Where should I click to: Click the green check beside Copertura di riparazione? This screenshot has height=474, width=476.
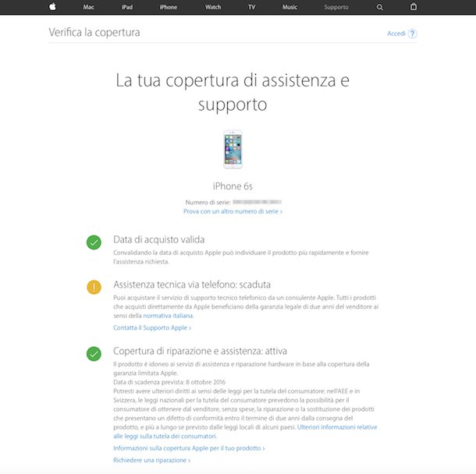pos(94,354)
